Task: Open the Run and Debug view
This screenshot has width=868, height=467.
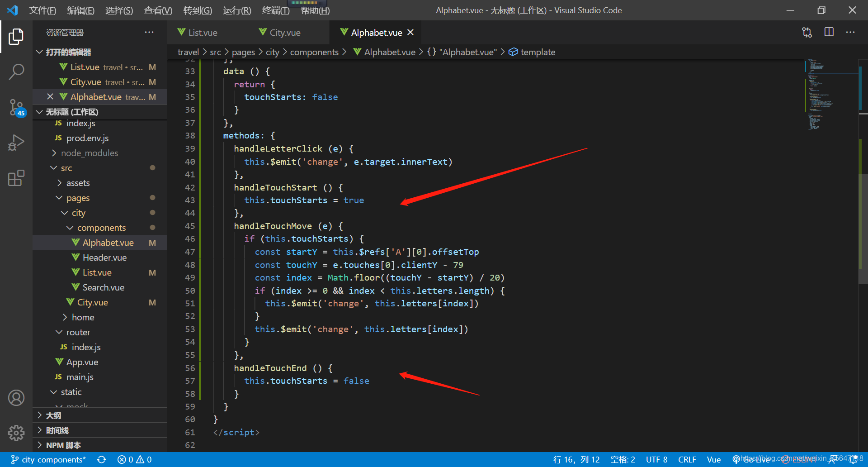Action: [16, 143]
